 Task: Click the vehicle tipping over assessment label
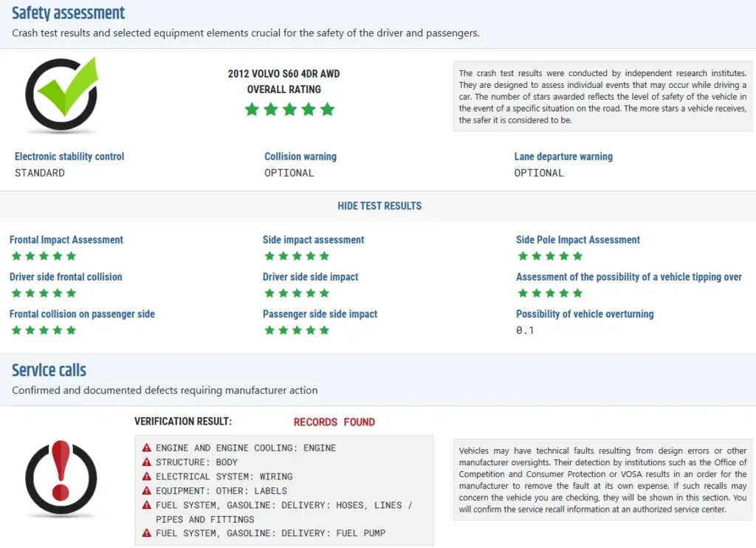tap(629, 277)
